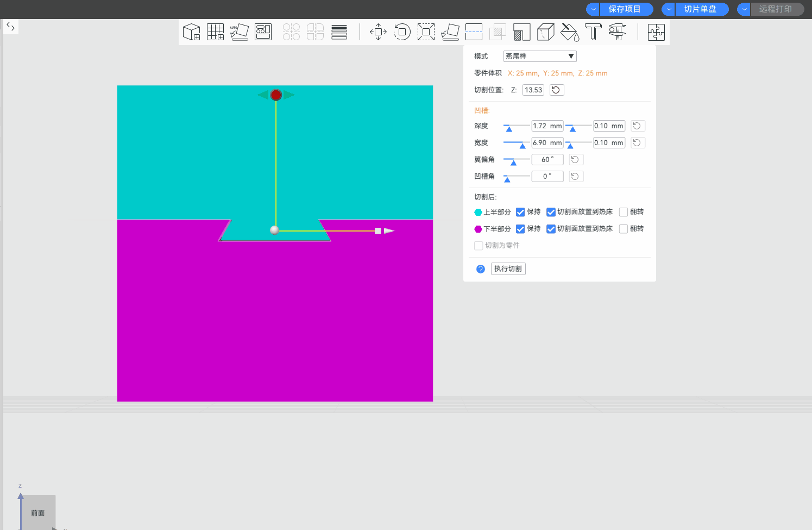Click the Split to parts icon
The image size is (812, 530).
tap(315, 32)
